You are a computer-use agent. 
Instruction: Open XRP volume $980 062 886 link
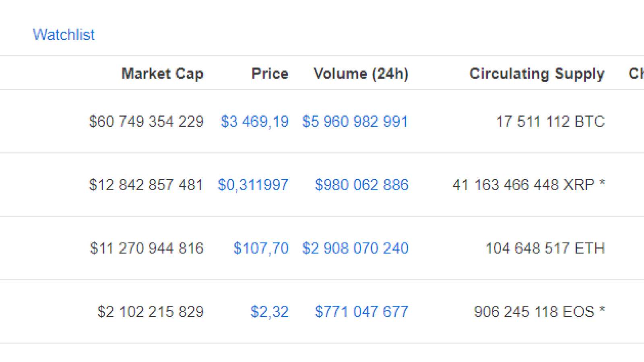(x=361, y=185)
